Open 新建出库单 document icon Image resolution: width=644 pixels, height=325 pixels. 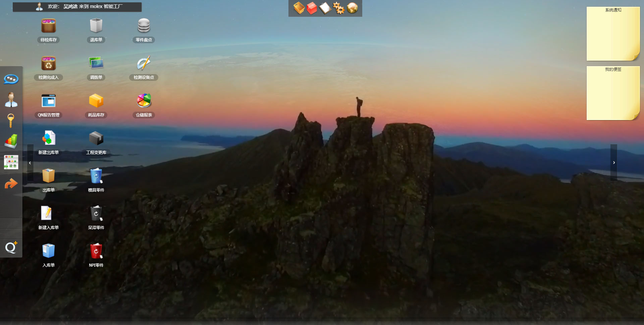[49, 139]
